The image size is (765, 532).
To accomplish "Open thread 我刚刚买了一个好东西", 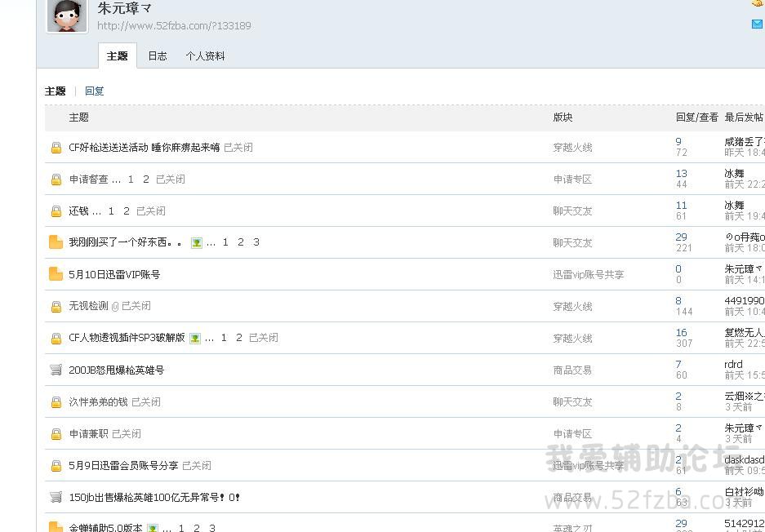I will tap(125, 242).
